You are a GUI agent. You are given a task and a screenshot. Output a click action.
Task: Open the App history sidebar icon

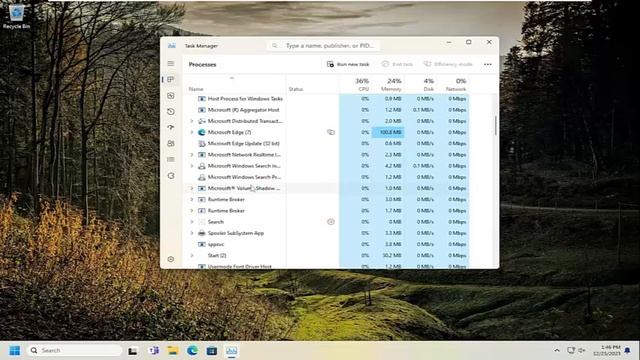(x=171, y=111)
